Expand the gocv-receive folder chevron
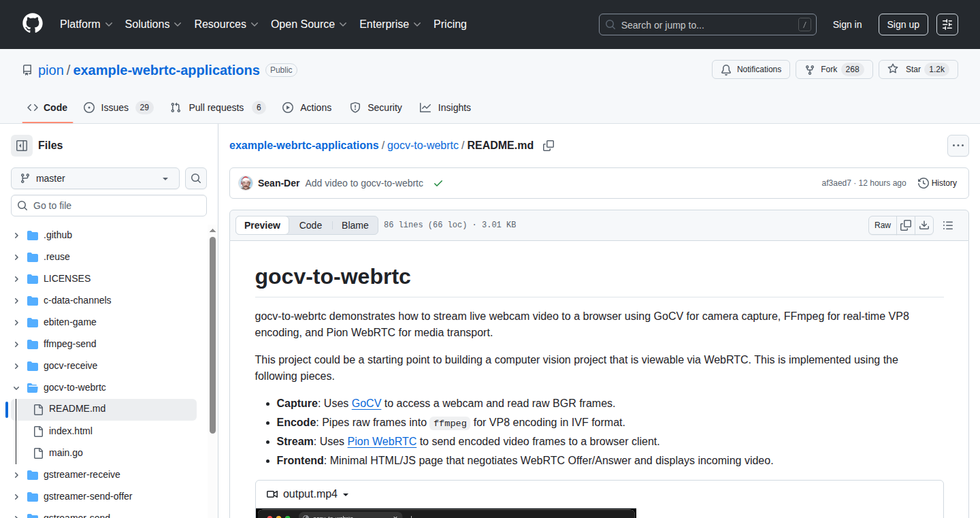This screenshot has height=518, width=980. pos(16,366)
